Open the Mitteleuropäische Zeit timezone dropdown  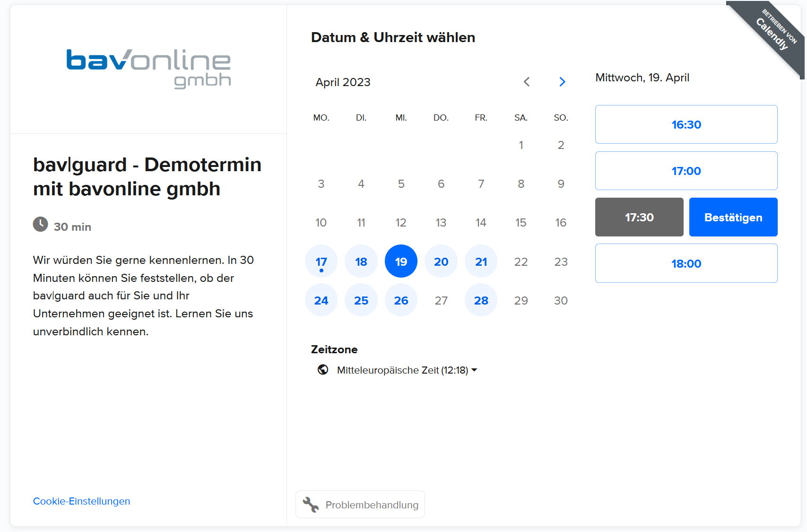click(407, 370)
